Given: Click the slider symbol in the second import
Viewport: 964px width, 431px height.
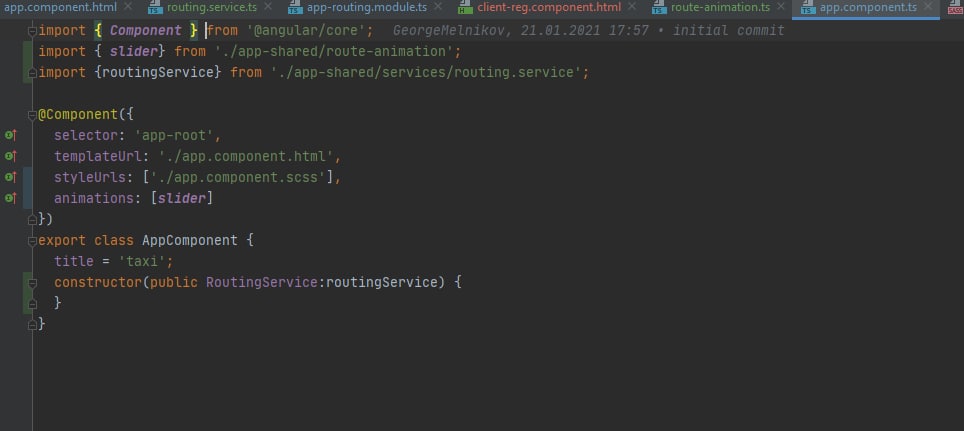Looking at the screenshot, I should [134, 51].
